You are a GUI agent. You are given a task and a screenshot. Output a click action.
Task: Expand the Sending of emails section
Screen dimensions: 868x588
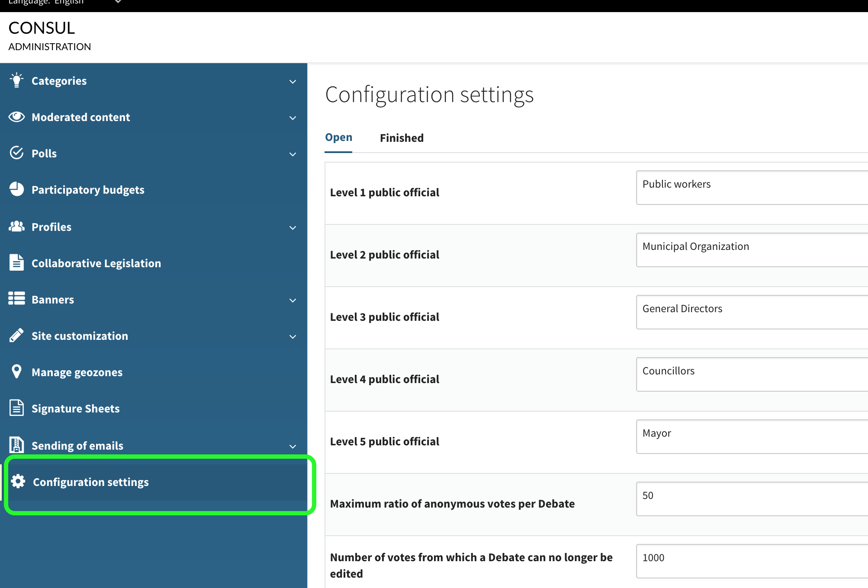pyautogui.click(x=293, y=446)
